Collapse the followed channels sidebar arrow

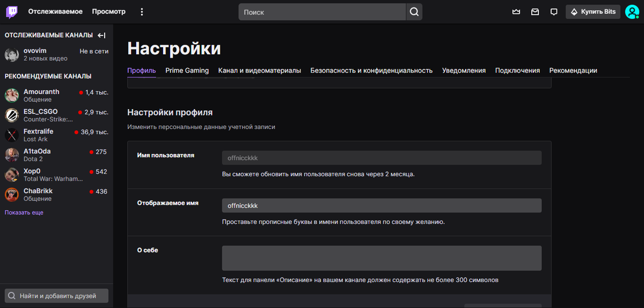tap(101, 35)
